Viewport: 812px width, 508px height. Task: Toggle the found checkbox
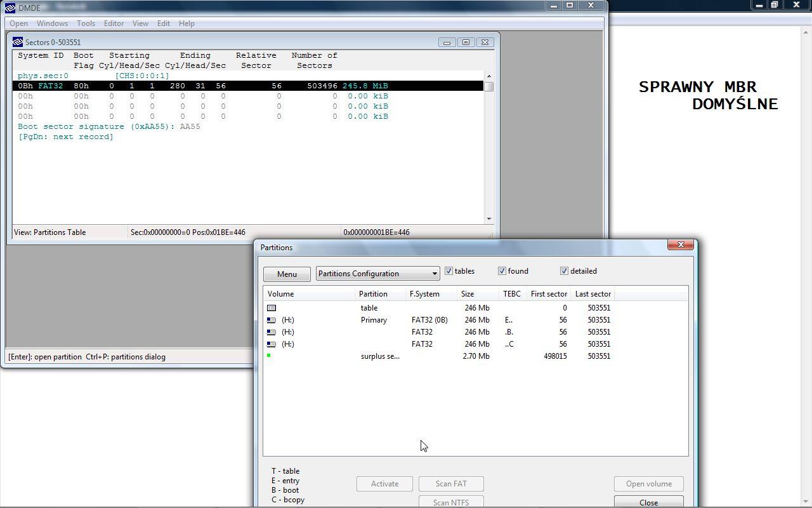pos(502,271)
